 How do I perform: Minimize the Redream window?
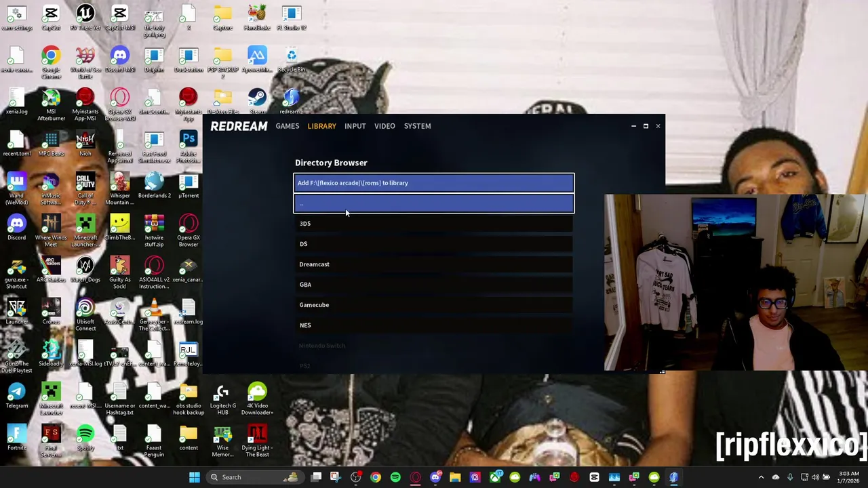coord(633,126)
